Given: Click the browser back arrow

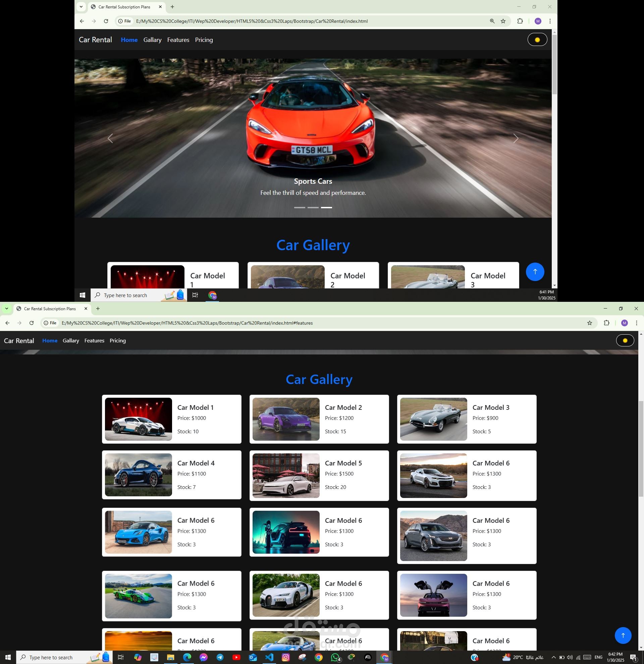Looking at the screenshot, I should 7,323.
